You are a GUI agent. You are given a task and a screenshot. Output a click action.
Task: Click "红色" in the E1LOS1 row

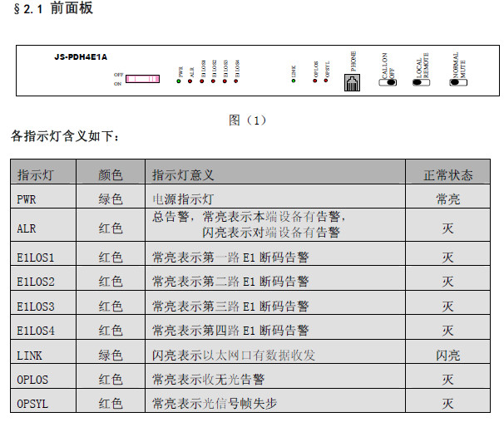(111, 258)
